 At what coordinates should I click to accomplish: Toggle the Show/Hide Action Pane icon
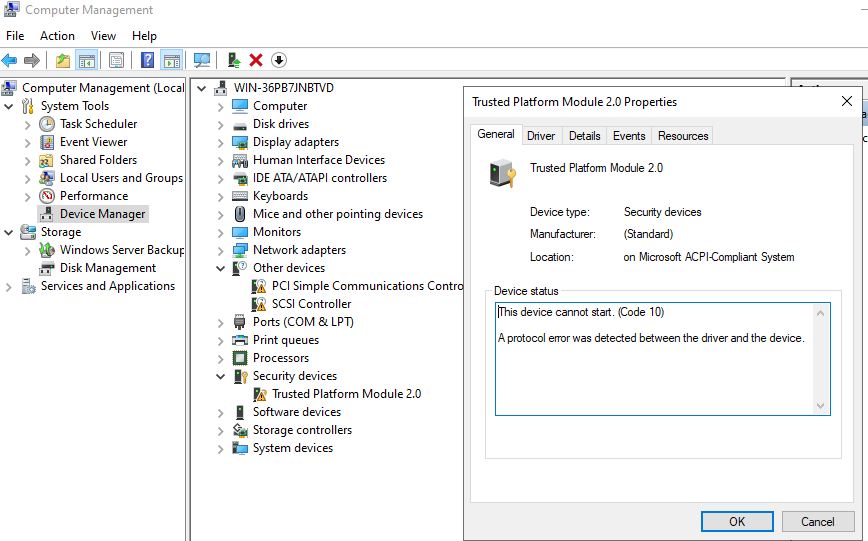[x=171, y=60]
